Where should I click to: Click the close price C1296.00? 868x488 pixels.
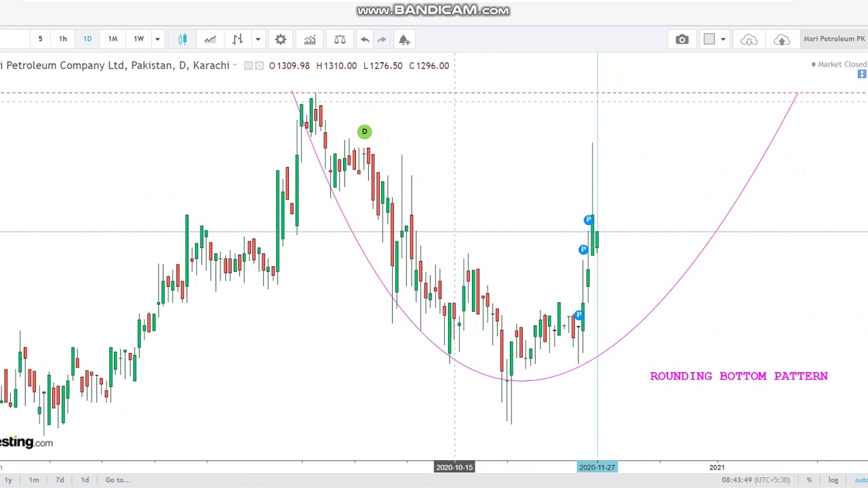coord(429,66)
